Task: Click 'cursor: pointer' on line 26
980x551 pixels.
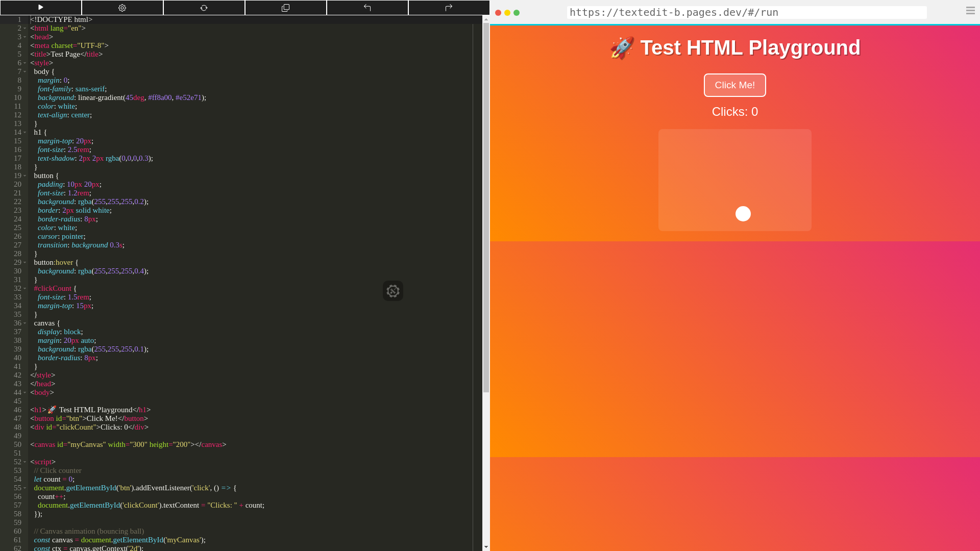Action: [61, 236]
